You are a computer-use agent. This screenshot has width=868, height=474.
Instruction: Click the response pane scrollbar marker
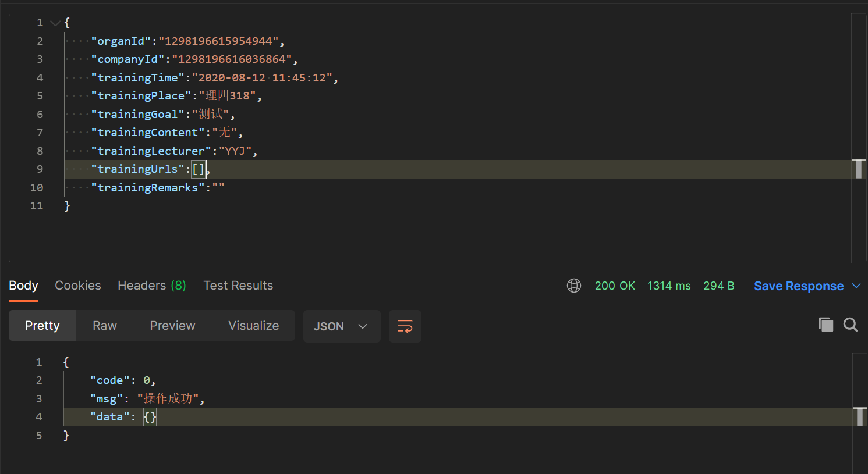[860, 416]
